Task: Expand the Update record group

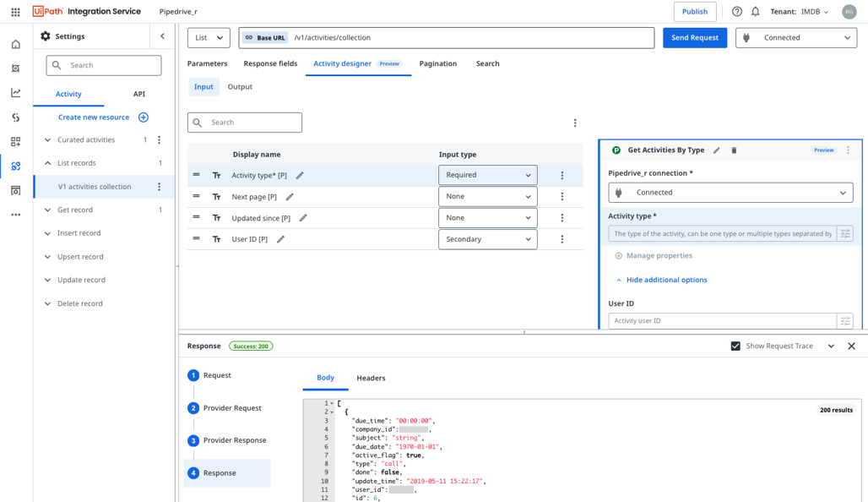Action: coord(47,280)
